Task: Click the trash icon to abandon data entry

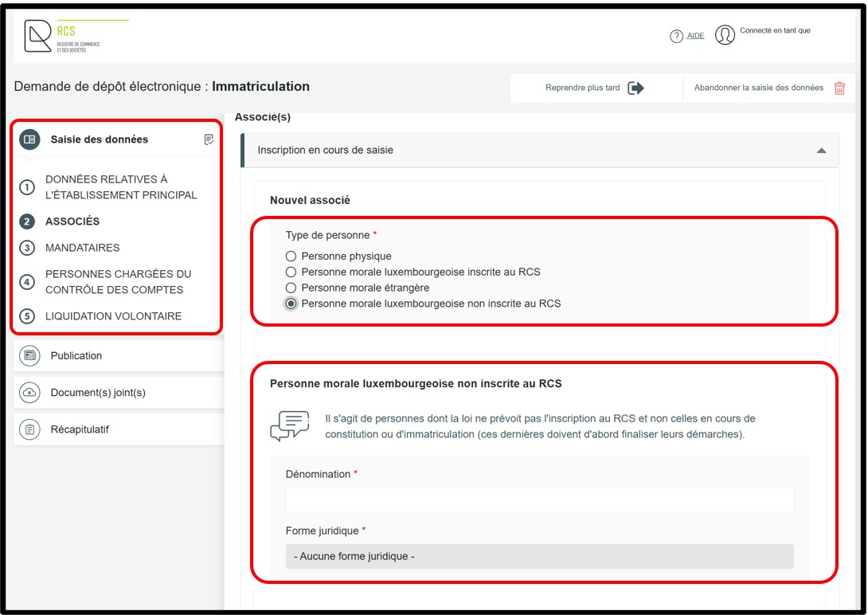Action: pyautogui.click(x=839, y=88)
